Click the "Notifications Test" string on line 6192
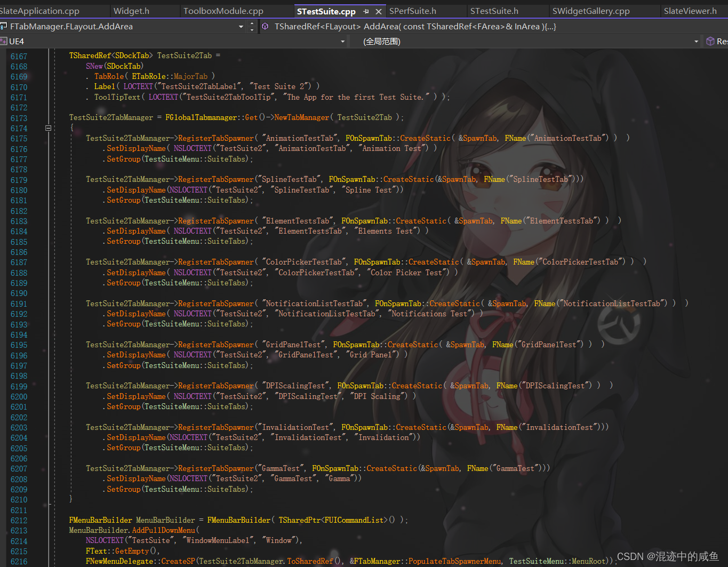Image resolution: width=728 pixels, height=567 pixels. (x=431, y=314)
